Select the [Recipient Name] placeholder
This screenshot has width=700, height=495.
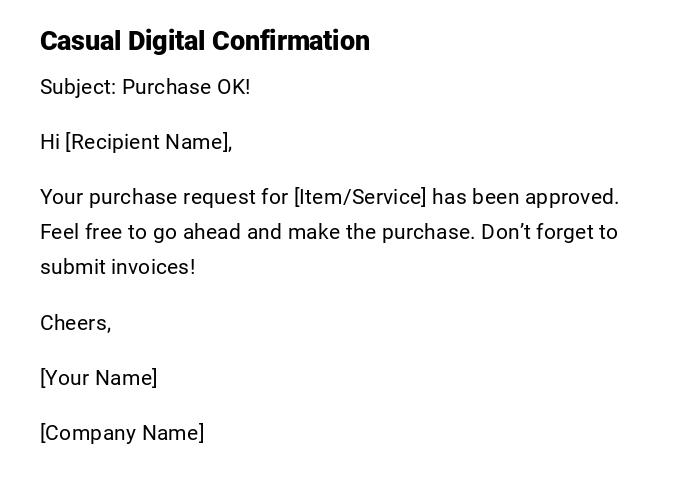click(x=148, y=142)
